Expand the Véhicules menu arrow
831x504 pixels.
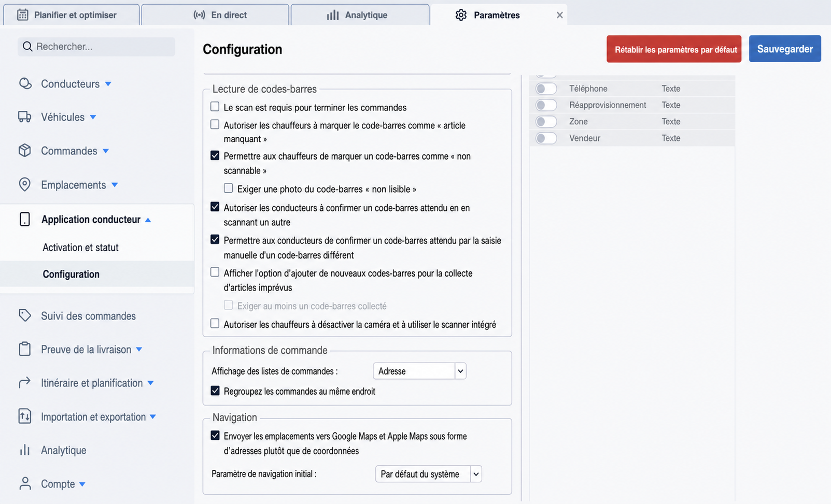(x=93, y=118)
